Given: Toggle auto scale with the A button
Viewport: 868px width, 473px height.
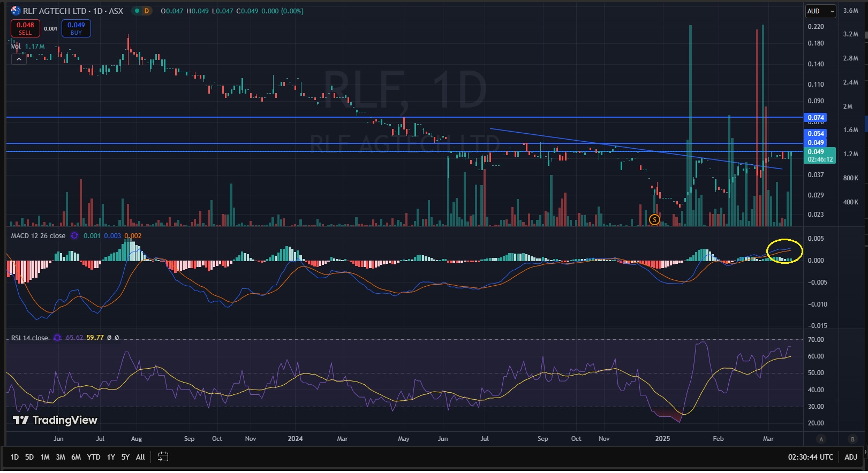Looking at the screenshot, I should (821, 439).
